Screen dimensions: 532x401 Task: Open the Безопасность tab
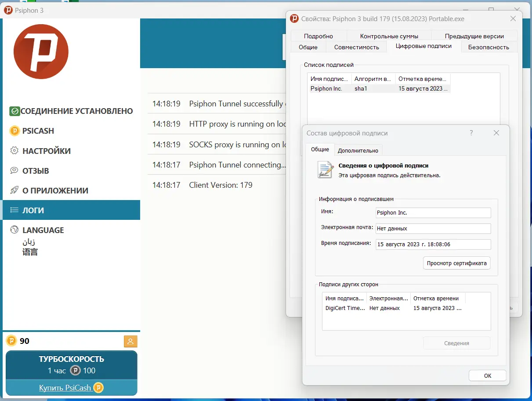pyautogui.click(x=489, y=47)
